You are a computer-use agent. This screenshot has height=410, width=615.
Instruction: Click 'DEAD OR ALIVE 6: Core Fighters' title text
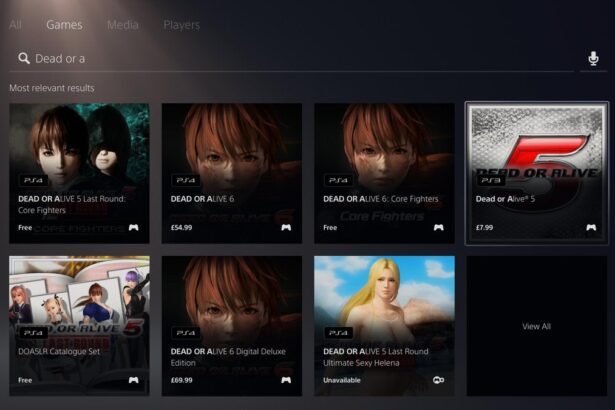click(x=381, y=199)
